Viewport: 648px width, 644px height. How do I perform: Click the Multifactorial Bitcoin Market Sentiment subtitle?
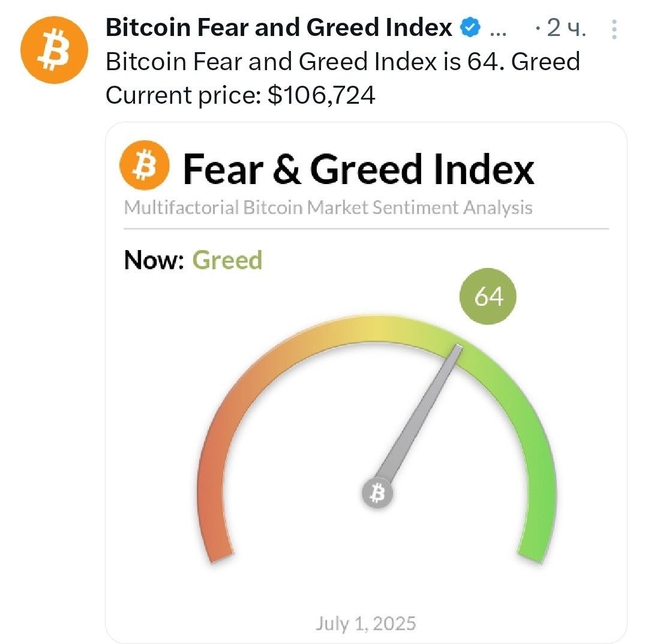[x=328, y=207]
